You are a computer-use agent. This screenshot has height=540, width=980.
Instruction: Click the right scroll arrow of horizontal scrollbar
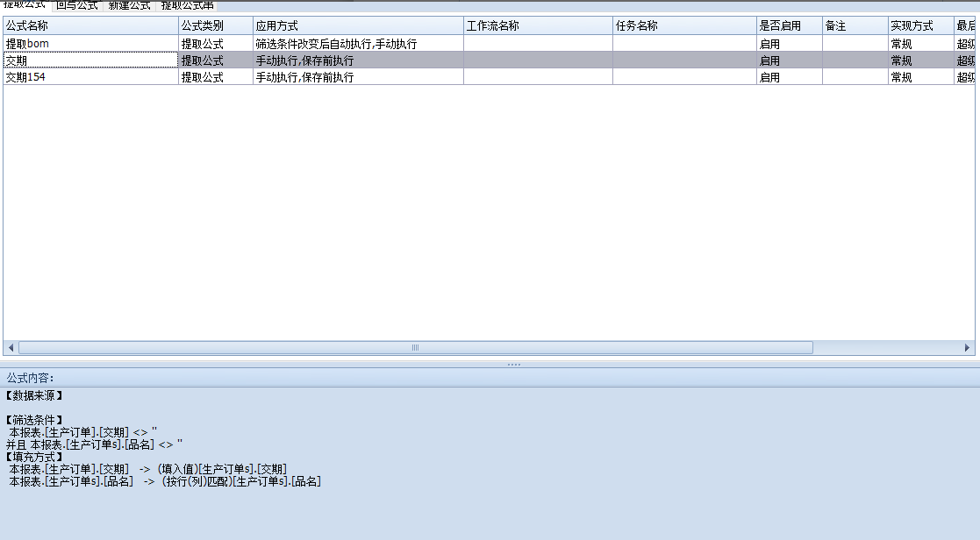click(x=968, y=348)
